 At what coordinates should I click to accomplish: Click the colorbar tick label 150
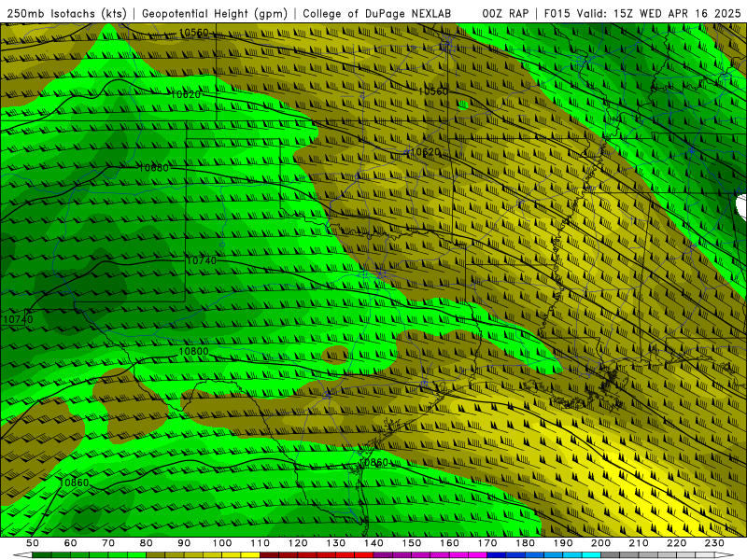411,543
